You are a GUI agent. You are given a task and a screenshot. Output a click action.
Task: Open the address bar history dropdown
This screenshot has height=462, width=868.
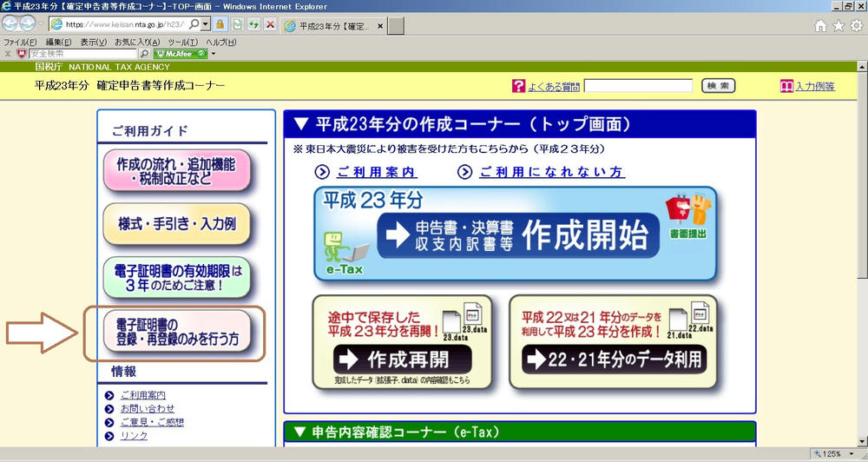click(206, 24)
